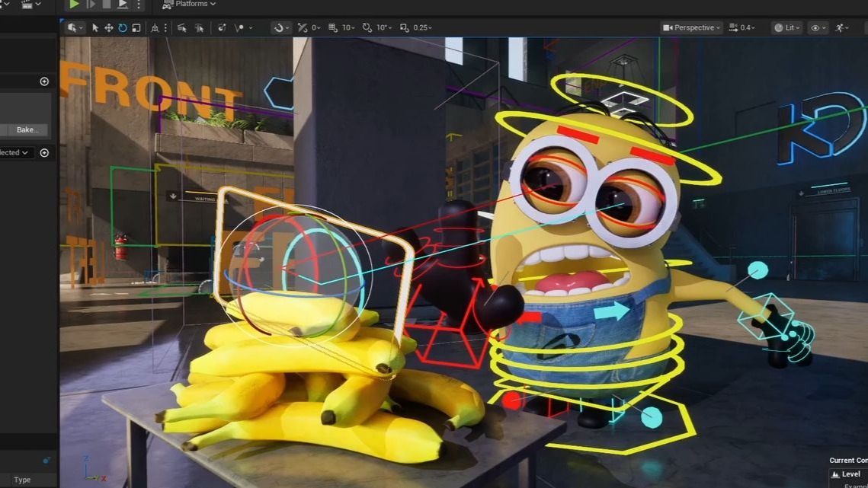Select the left red eyebrow control bar
This screenshot has height=488, width=868.
pyautogui.click(x=578, y=134)
